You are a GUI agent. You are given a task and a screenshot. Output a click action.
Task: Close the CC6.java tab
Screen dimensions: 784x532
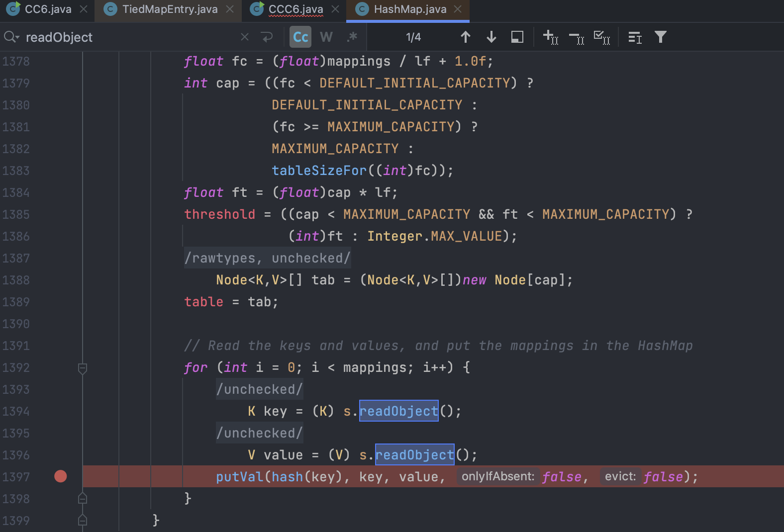[84, 9]
